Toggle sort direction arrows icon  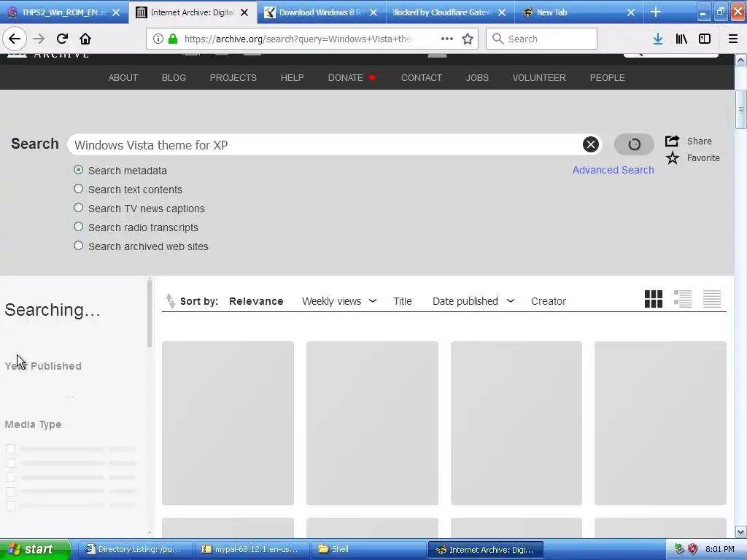click(170, 301)
